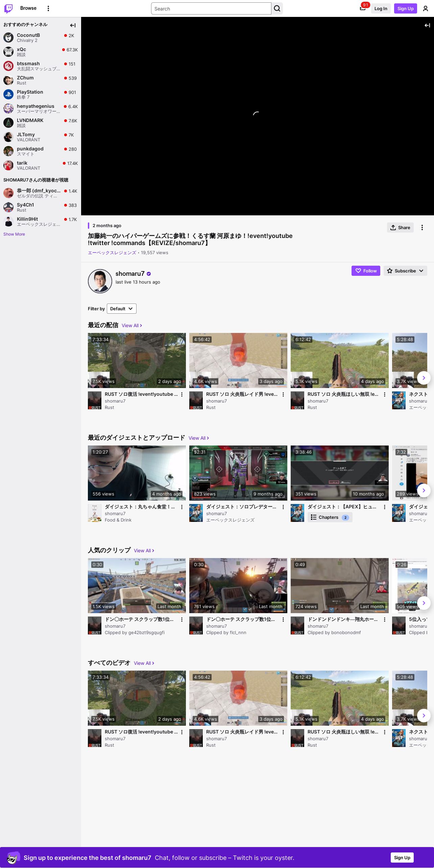Click the Log In button
This screenshot has height=868, width=434.
(x=381, y=8)
